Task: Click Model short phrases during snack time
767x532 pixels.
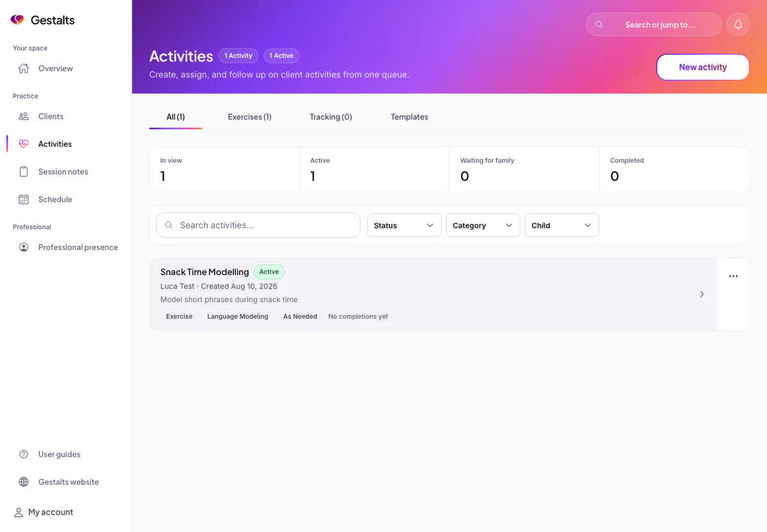Action: coord(229,300)
